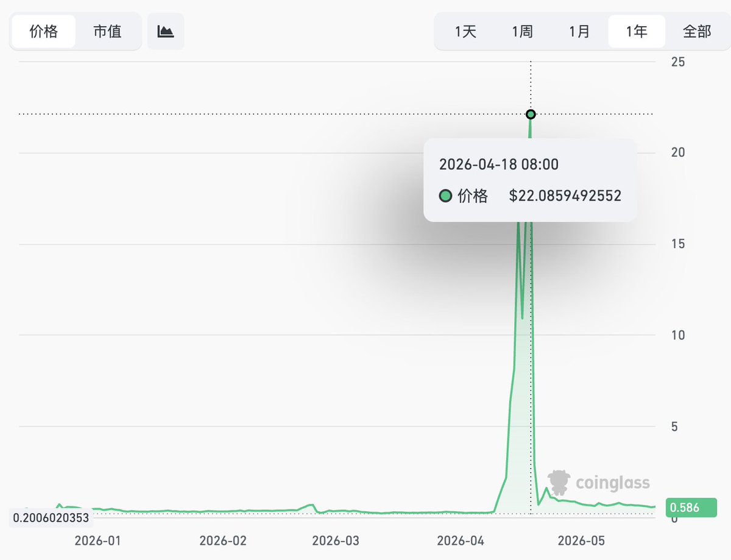Viewport: 731px width, 560px height.
Task: Click the 2026-04 axis label
Action: coord(462,540)
